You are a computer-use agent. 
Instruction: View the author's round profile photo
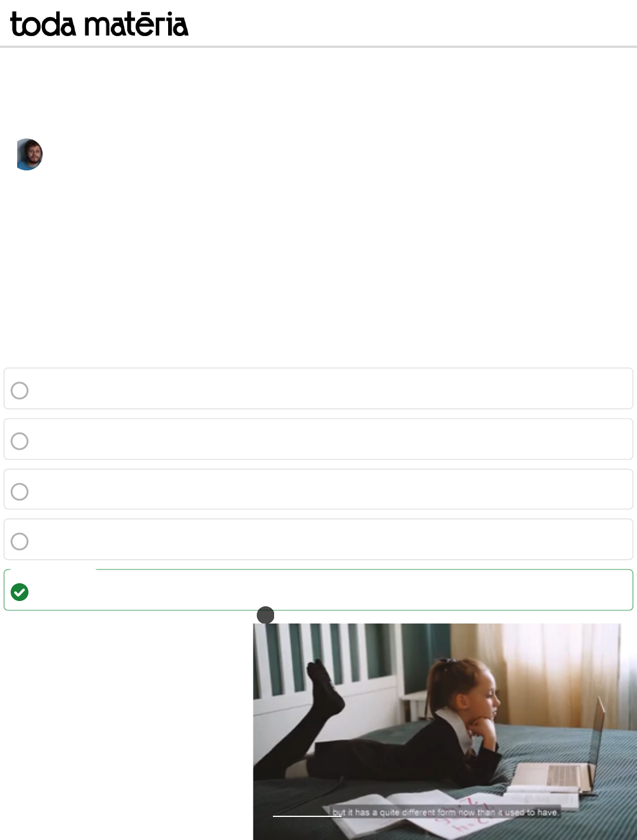pyautogui.click(x=28, y=154)
